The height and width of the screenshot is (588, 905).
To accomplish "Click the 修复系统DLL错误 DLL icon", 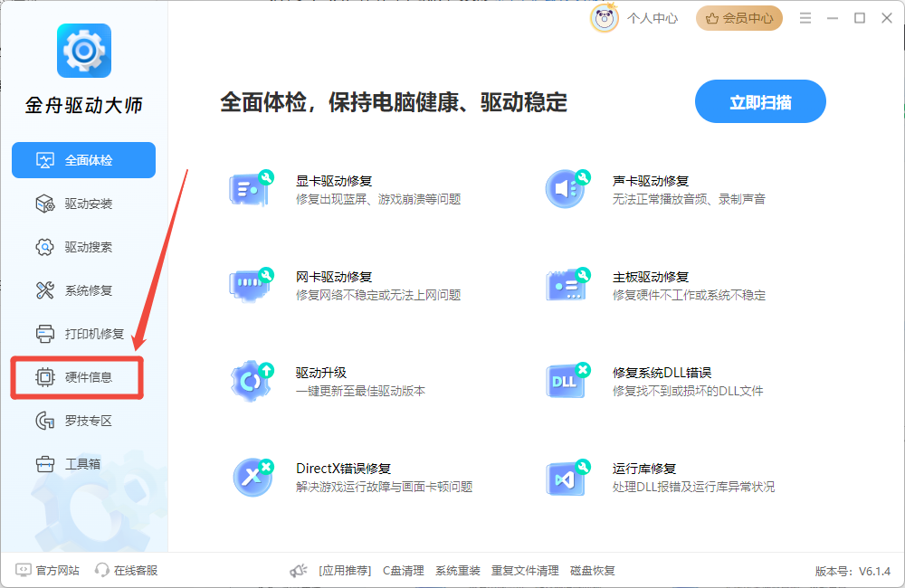I will coord(567,380).
